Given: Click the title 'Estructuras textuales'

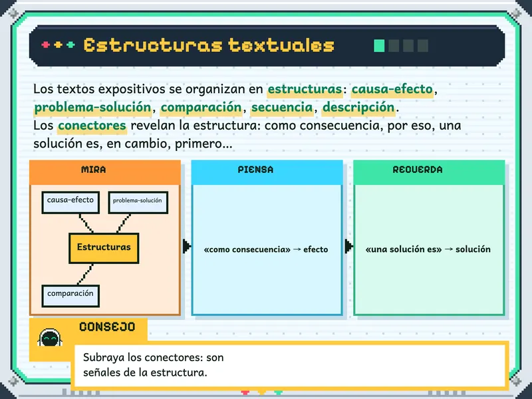Looking at the screenshot, I should pos(209,45).
